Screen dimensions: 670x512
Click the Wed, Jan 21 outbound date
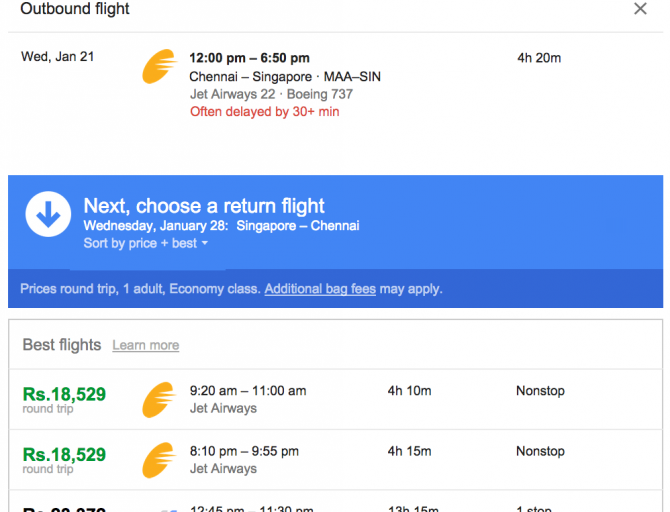click(x=58, y=57)
